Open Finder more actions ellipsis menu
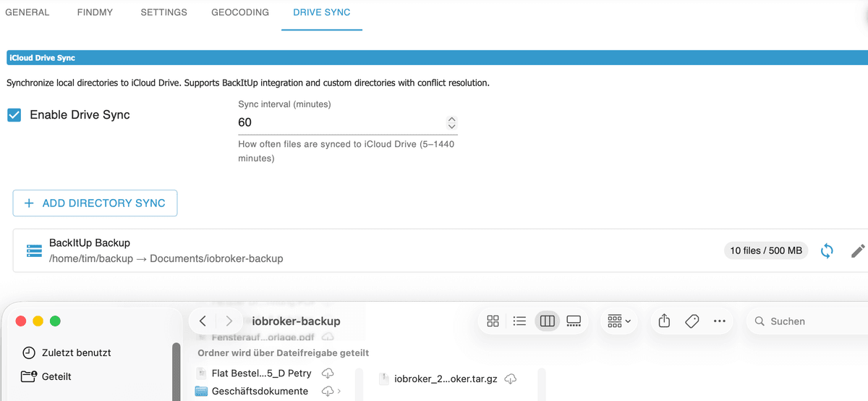This screenshot has width=868, height=401. tap(719, 321)
